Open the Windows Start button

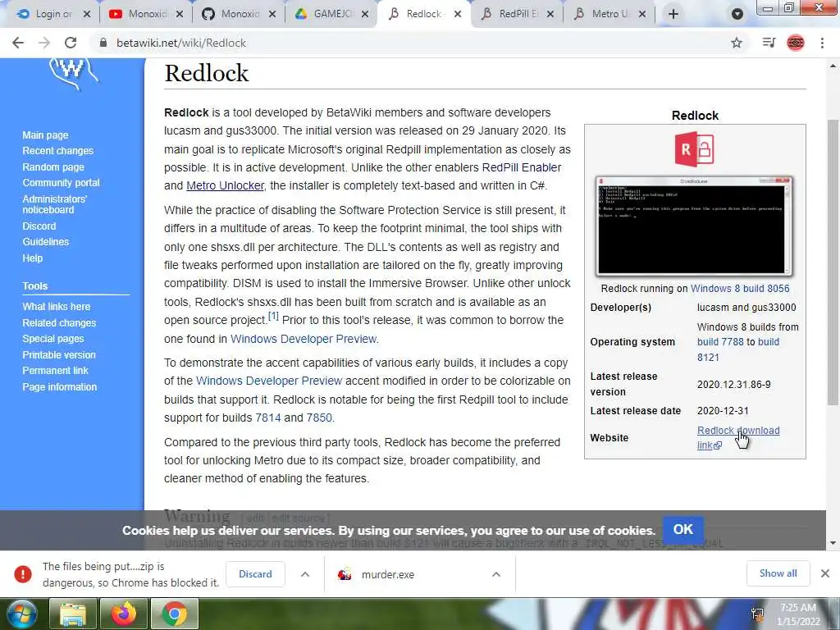(x=22, y=614)
